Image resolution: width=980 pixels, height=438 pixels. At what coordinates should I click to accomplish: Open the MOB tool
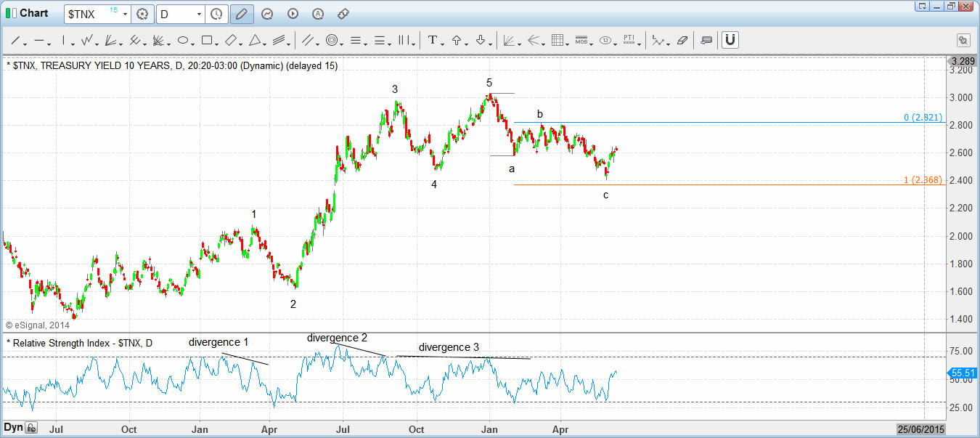[x=581, y=41]
